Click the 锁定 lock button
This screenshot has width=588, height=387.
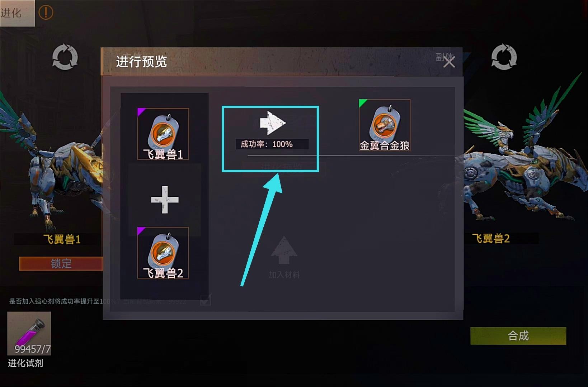pos(61,263)
